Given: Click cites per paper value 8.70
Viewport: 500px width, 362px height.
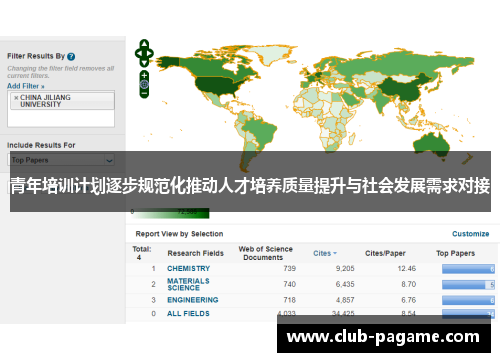Looking at the screenshot, I should pos(408,284).
